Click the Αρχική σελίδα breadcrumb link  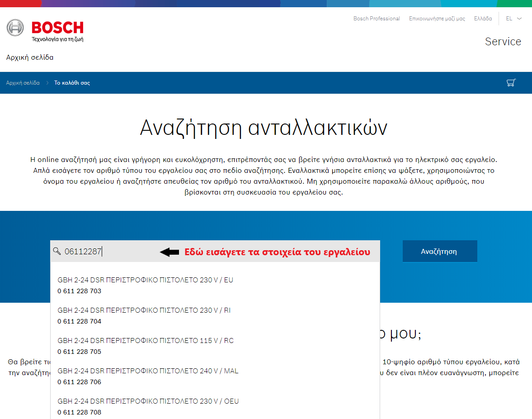(x=23, y=83)
